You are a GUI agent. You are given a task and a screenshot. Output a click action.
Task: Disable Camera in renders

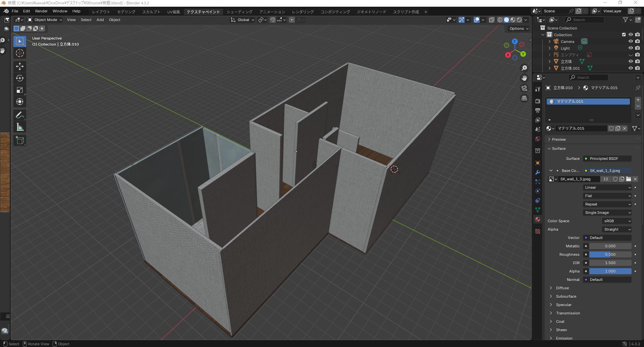(x=638, y=41)
